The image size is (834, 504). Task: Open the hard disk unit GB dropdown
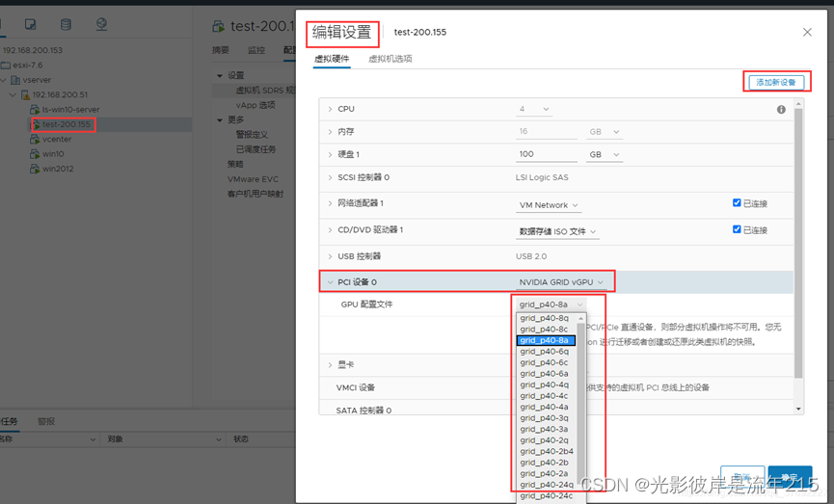(605, 155)
